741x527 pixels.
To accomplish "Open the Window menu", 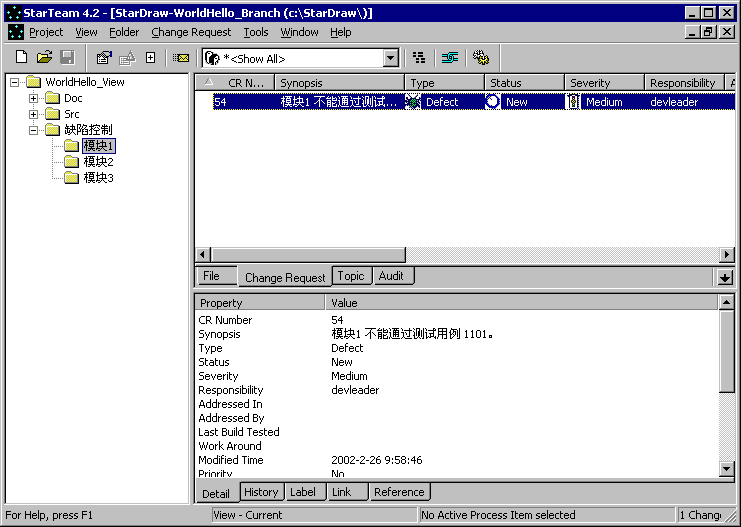I will pos(299,32).
